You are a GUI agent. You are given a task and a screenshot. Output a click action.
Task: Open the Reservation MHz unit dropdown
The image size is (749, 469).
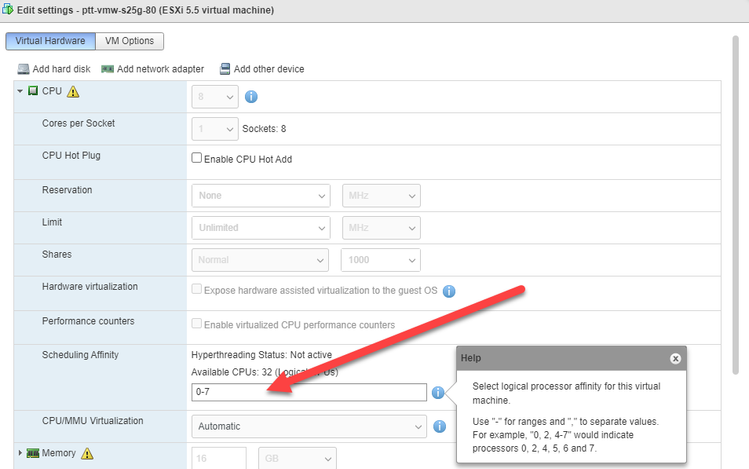pyautogui.click(x=381, y=196)
